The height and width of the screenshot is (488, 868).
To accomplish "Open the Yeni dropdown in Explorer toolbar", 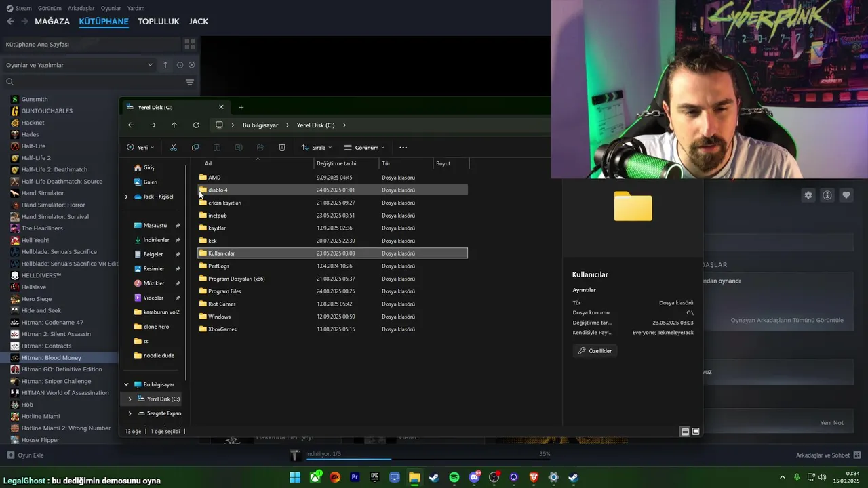I will coord(140,147).
